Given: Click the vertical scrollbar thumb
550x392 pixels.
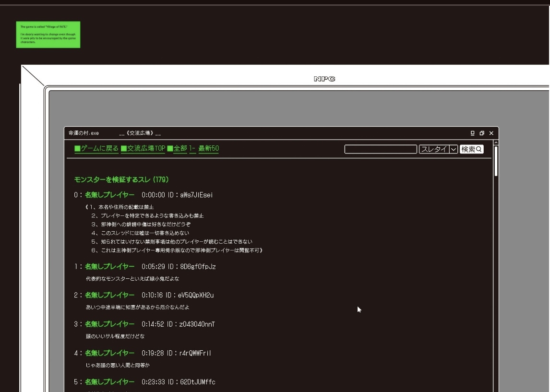Looking at the screenshot, I should 496,161.
